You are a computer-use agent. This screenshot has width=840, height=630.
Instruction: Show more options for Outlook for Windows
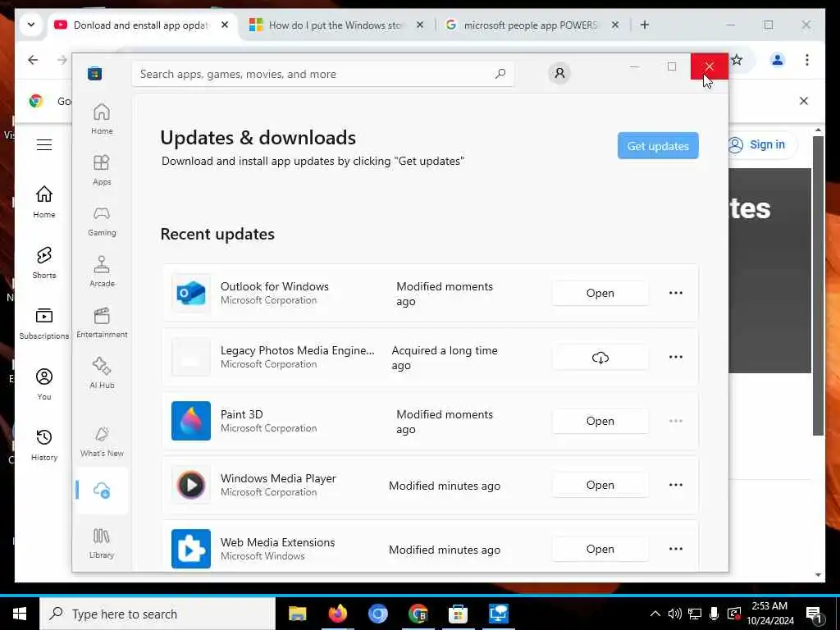(676, 293)
